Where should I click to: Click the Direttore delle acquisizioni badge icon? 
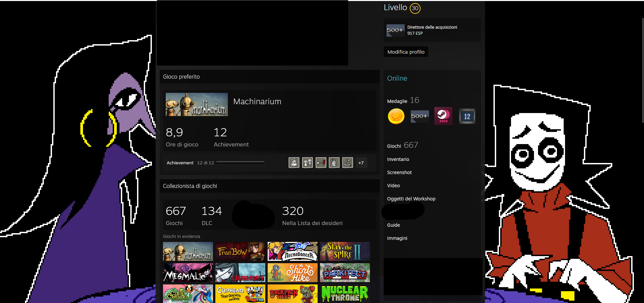[395, 30]
